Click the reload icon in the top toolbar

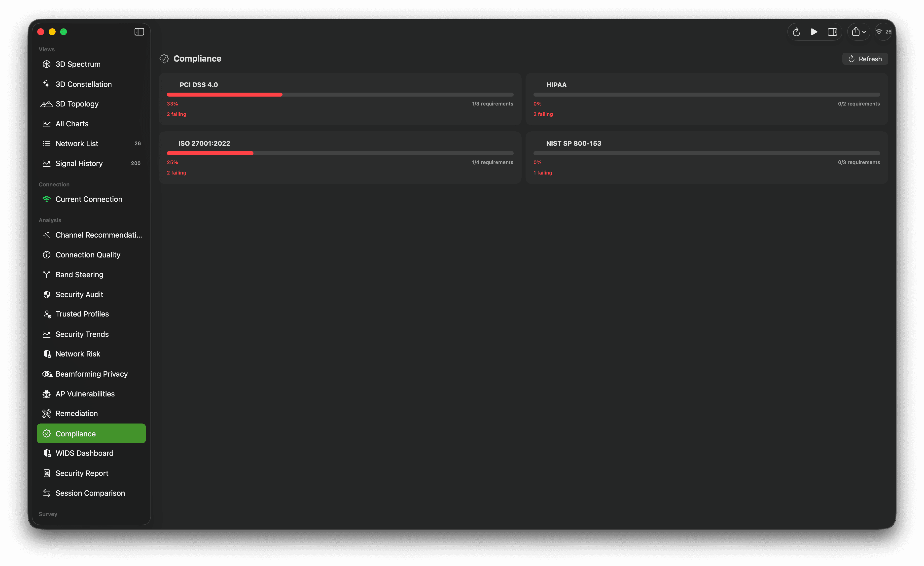pyautogui.click(x=796, y=32)
